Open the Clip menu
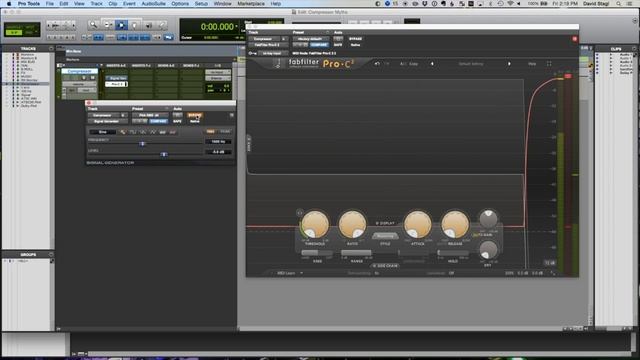 click(x=113, y=4)
